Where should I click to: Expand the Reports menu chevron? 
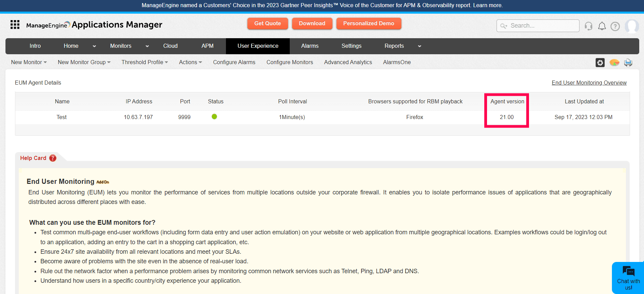[419, 46]
